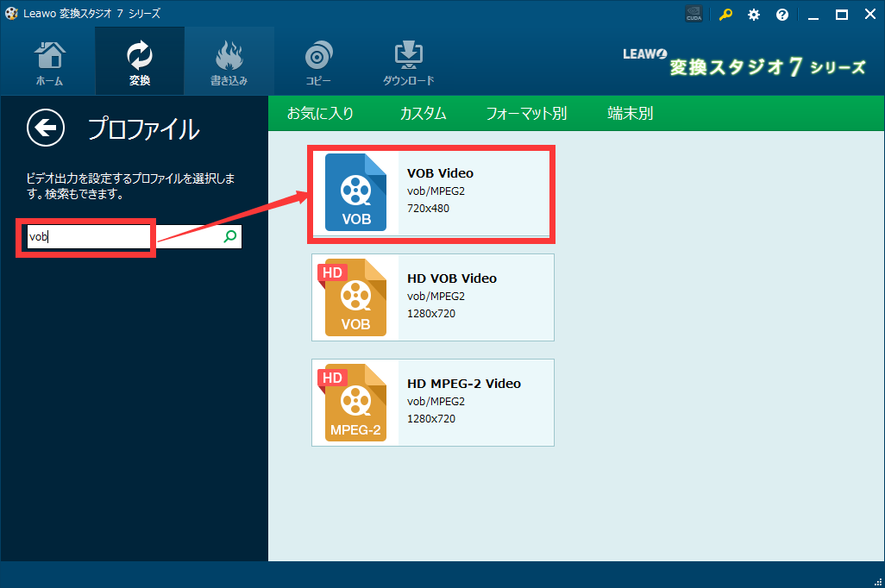Open the help menu
This screenshot has width=885, height=588.
[781, 14]
